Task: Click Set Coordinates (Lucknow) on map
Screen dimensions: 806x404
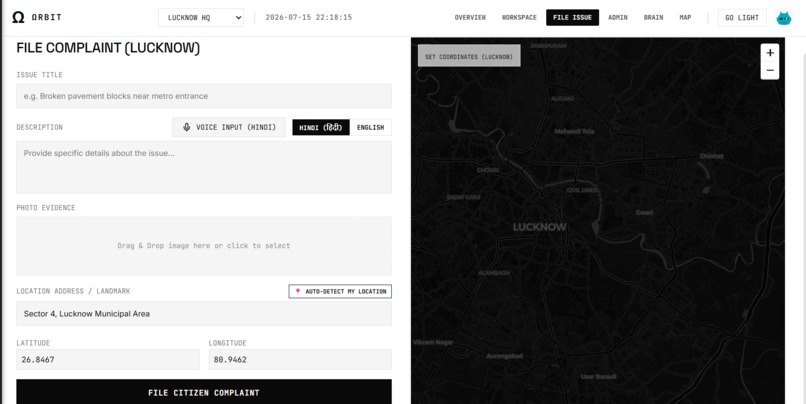Action: pos(469,56)
